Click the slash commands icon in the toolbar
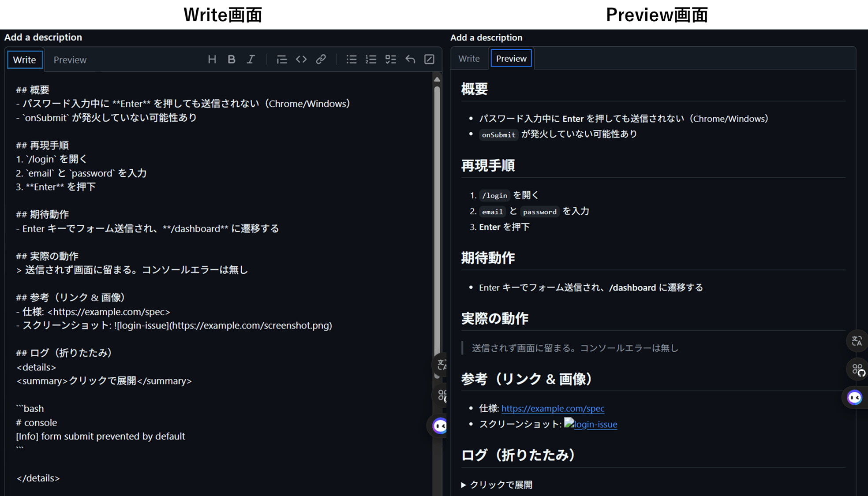 coord(429,60)
